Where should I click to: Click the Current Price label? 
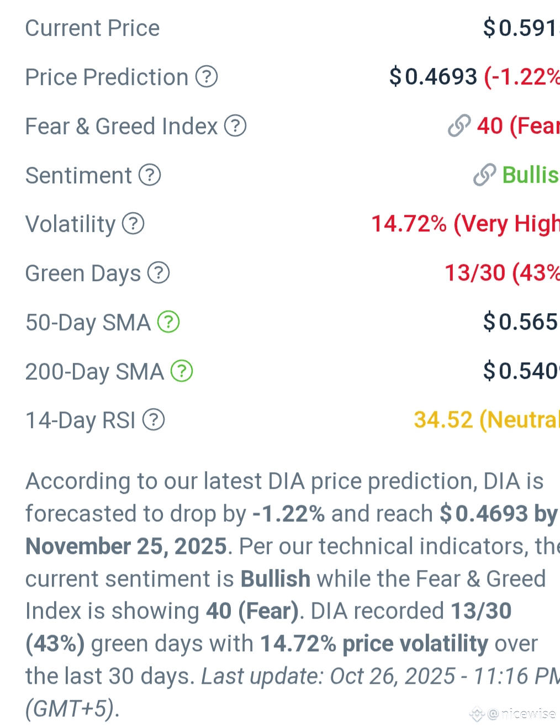(92, 28)
